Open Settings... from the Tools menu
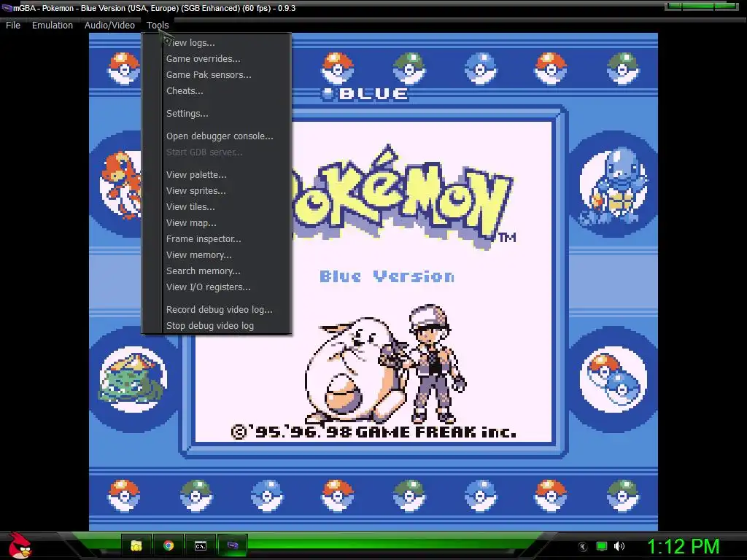The width and height of the screenshot is (747, 560). click(217, 113)
